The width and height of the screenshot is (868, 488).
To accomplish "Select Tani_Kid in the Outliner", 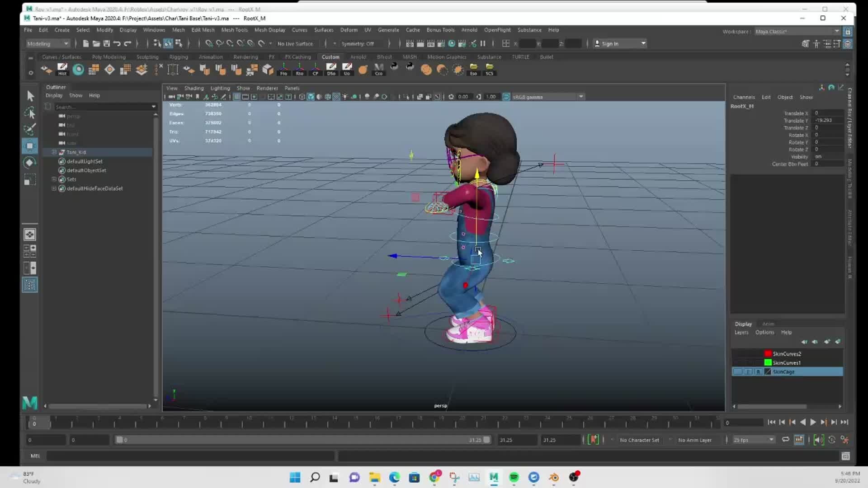I will pyautogui.click(x=77, y=152).
